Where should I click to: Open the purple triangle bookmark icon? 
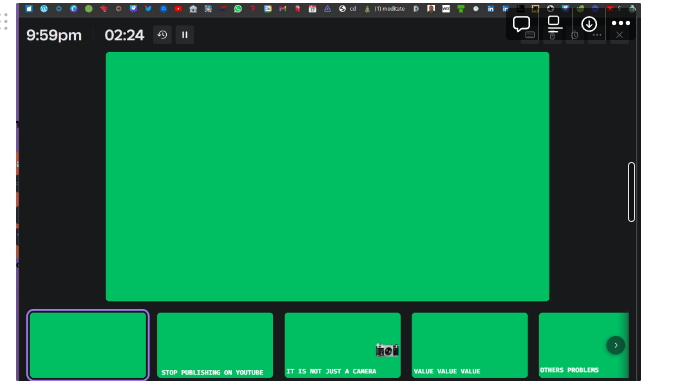(x=327, y=9)
